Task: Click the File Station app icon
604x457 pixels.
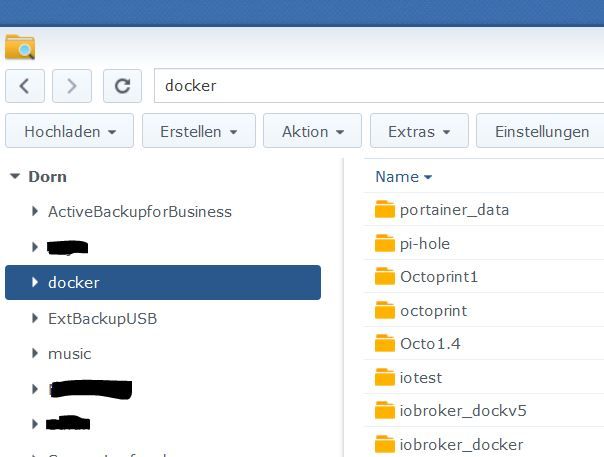Action: [x=20, y=47]
